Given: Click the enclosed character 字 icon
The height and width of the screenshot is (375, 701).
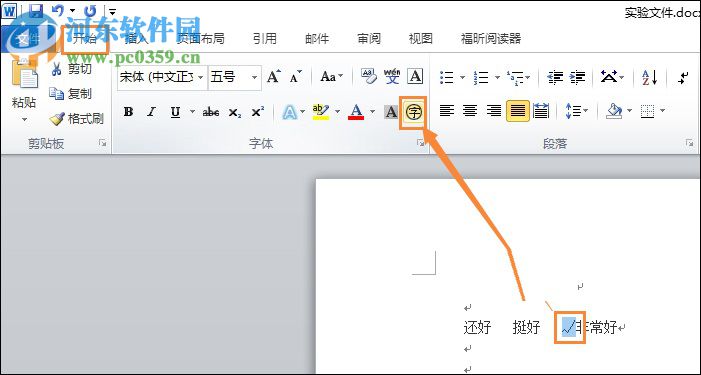Looking at the screenshot, I should click(414, 113).
